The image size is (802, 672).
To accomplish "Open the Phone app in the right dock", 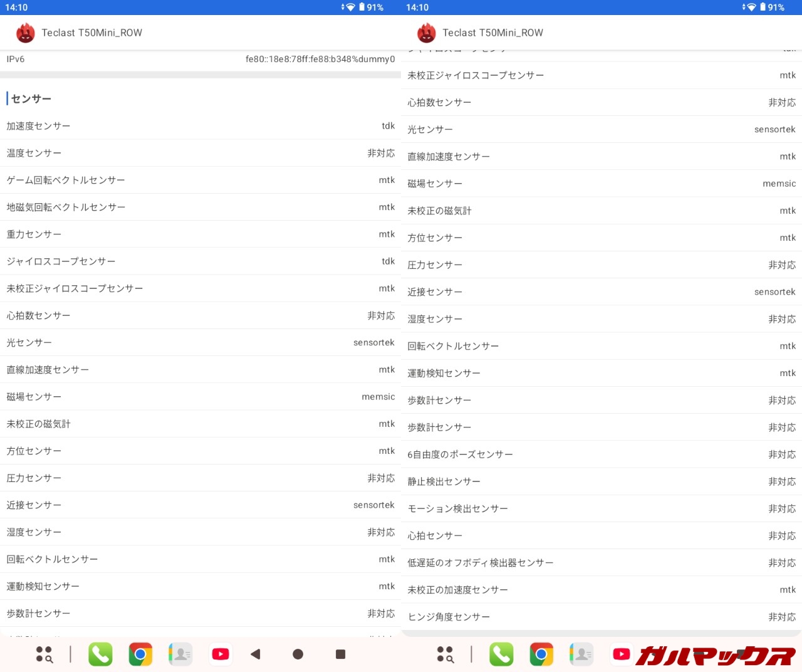I will coord(501,654).
